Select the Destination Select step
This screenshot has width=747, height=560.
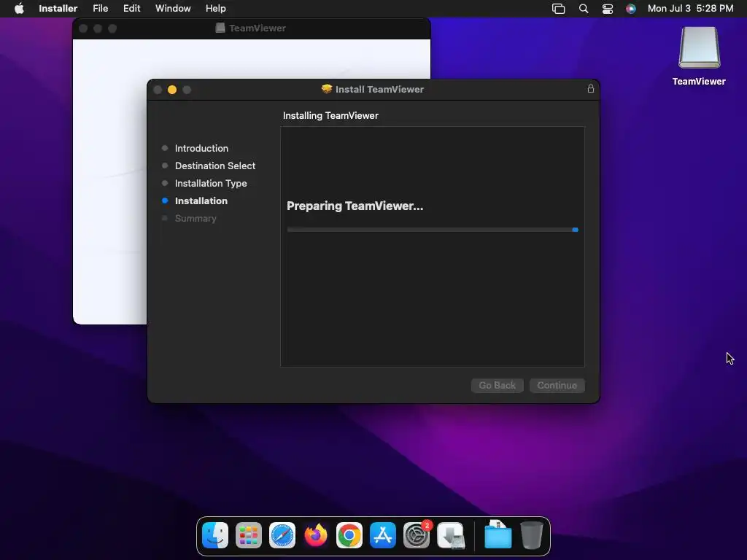click(215, 166)
